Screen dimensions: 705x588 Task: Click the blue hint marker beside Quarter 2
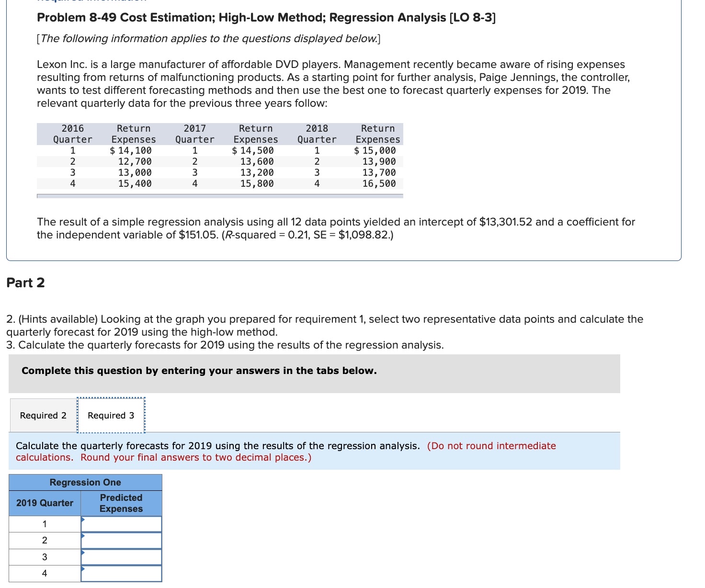[83, 537]
